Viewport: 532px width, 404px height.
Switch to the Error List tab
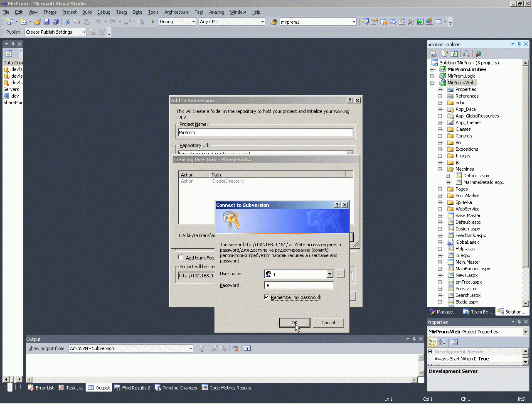tap(41, 388)
